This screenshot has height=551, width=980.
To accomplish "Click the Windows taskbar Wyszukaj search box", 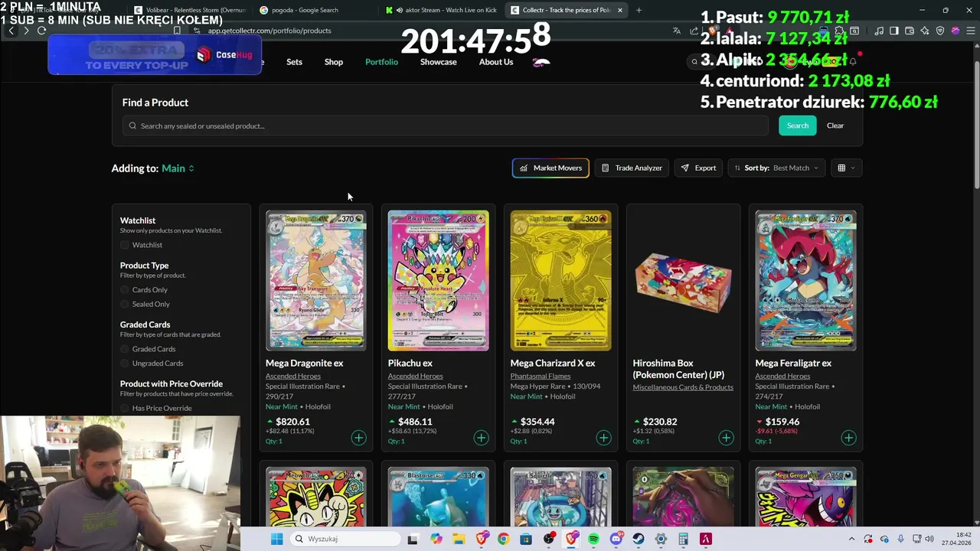I will 345,539.
